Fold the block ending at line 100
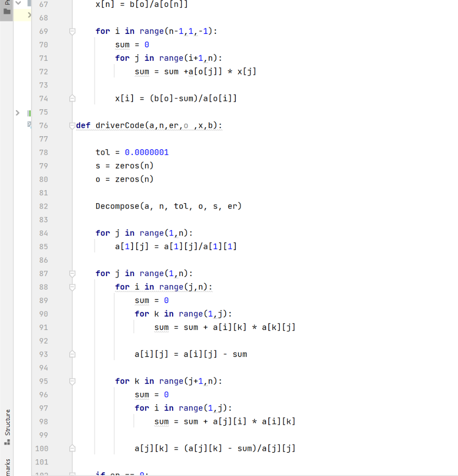 [x=72, y=448]
